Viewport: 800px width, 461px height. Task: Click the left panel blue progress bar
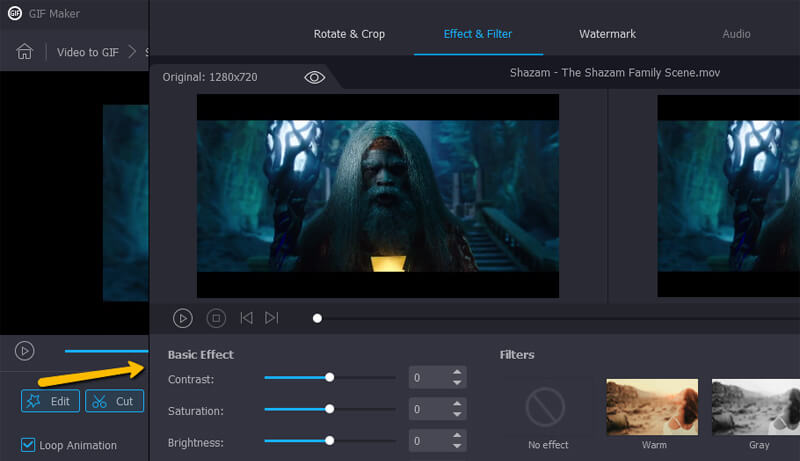[x=106, y=351]
